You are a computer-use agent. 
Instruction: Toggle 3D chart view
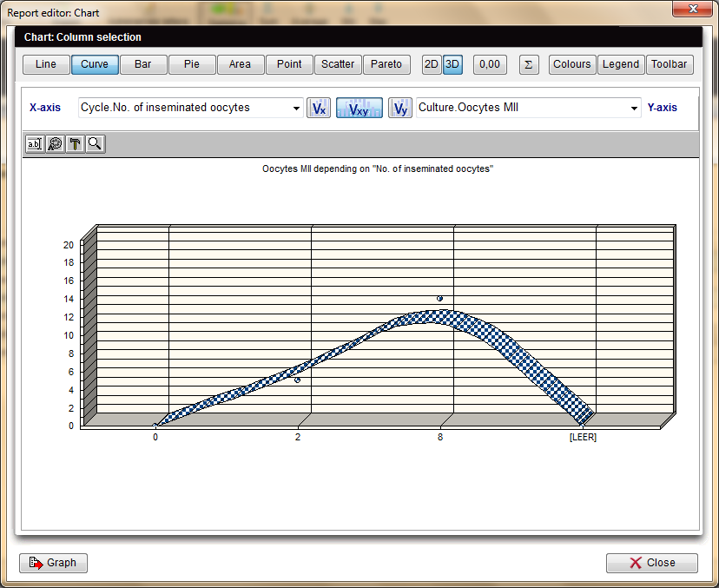click(452, 64)
